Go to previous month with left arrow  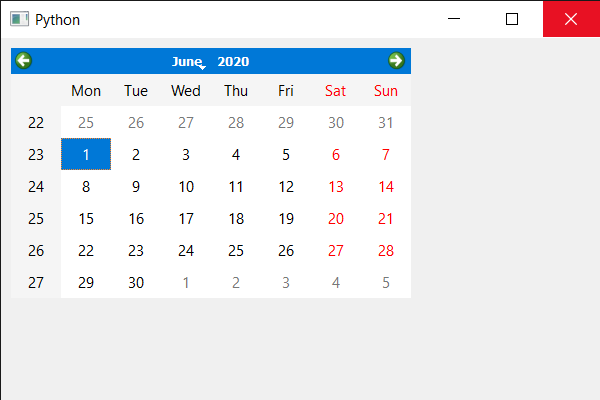coord(23,60)
